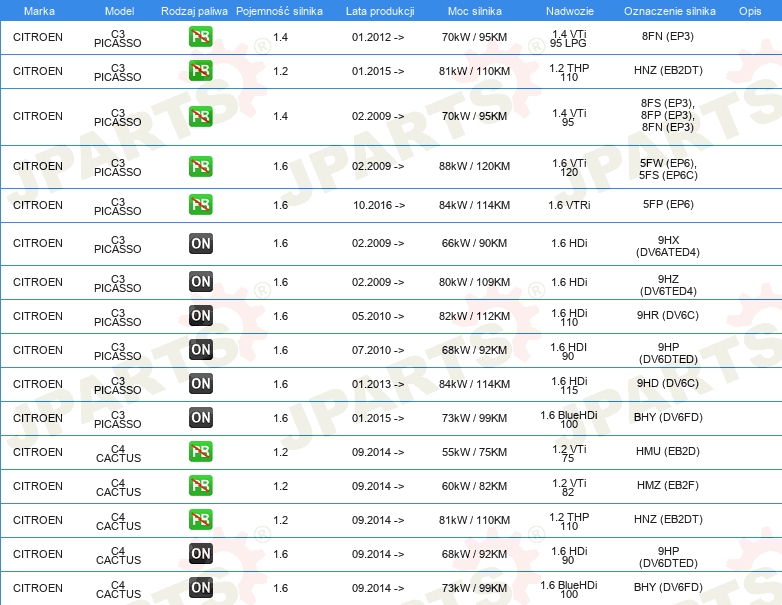Click the Lata produkcji column header
This screenshot has width=782, height=605.
(380, 11)
